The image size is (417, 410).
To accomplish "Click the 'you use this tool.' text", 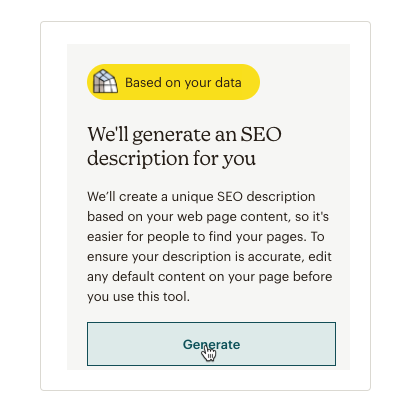I will (x=138, y=297).
